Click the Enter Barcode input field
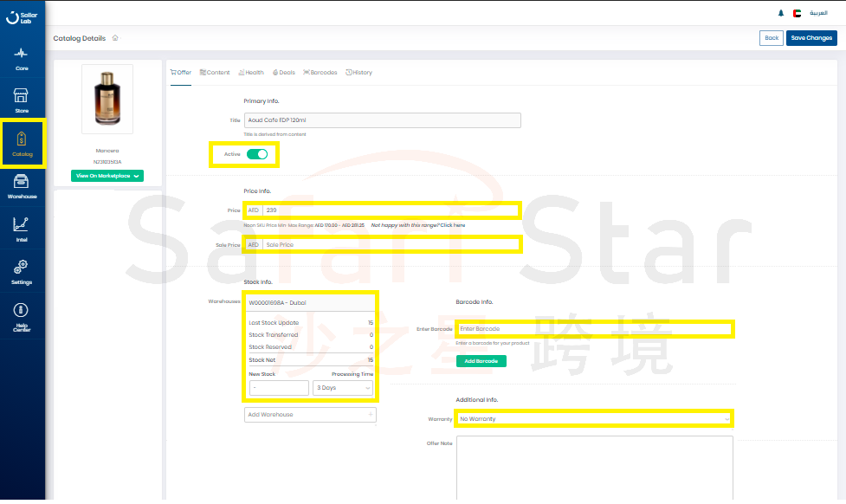Viewport: 846px width, 504px height. coord(594,329)
